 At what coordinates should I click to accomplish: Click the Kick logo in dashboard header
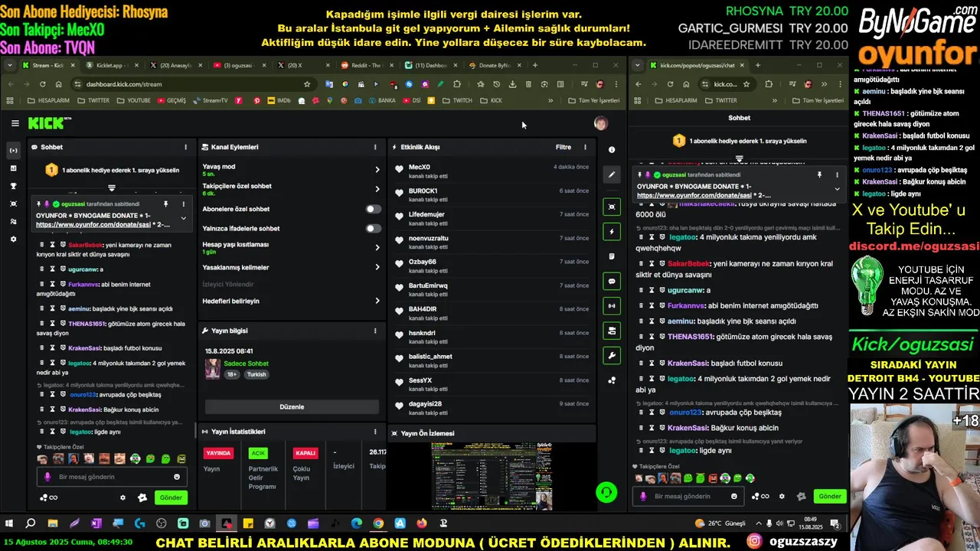pos(48,123)
